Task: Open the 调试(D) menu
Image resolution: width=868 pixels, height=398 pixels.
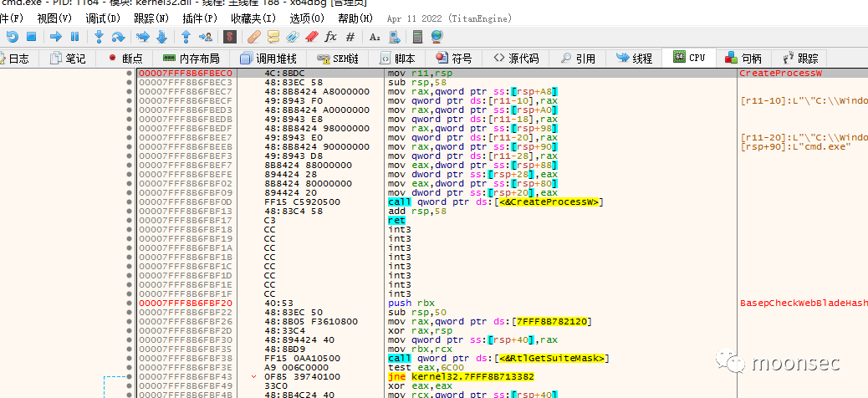Action: 103,18
